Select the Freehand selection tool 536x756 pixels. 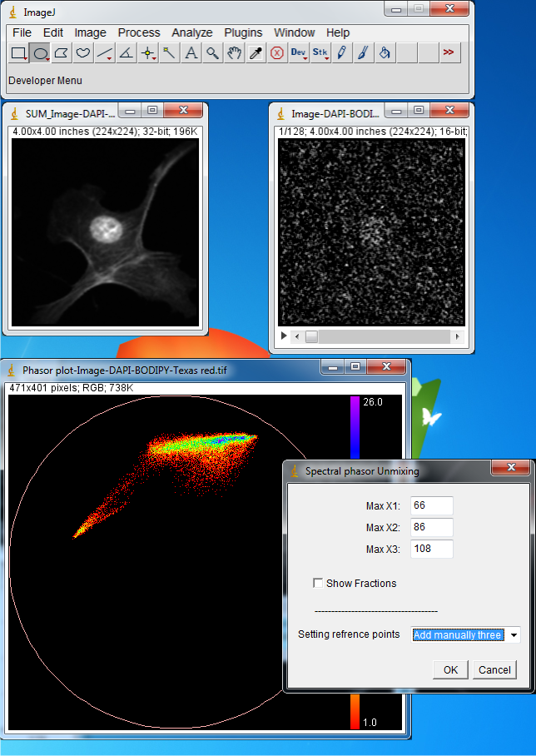pyautogui.click(x=83, y=53)
